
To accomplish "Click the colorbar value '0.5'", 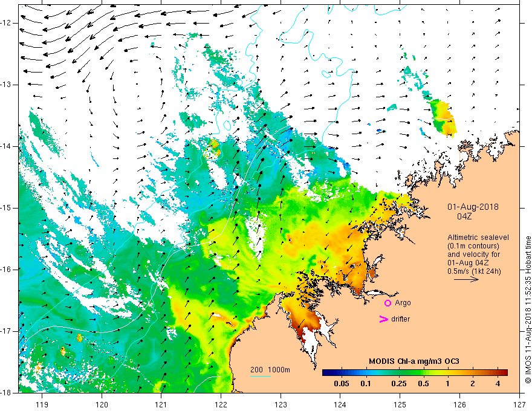I will click(x=423, y=384).
